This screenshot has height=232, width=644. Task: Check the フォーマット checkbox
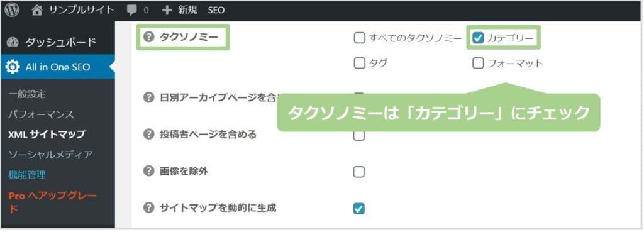(x=478, y=64)
